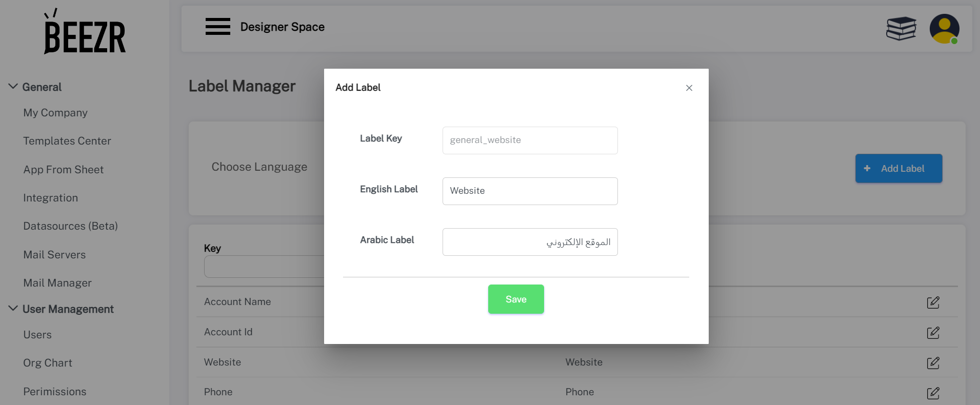The image size is (980, 405).
Task: Click into the English Label field
Action: (530, 191)
